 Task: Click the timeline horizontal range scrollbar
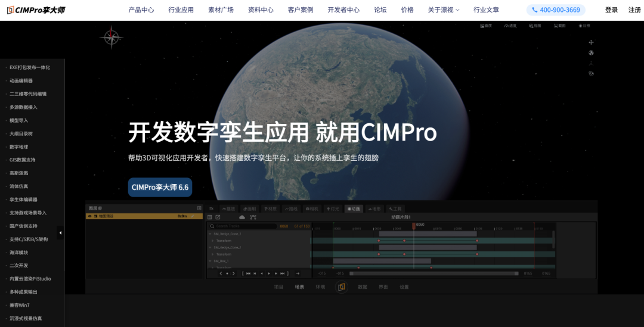(434, 273)
